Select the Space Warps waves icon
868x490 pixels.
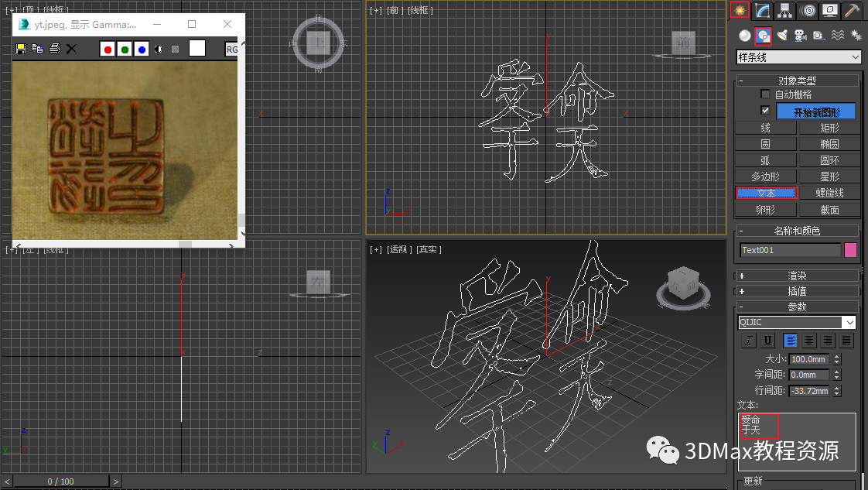click(x=838, y=36)
